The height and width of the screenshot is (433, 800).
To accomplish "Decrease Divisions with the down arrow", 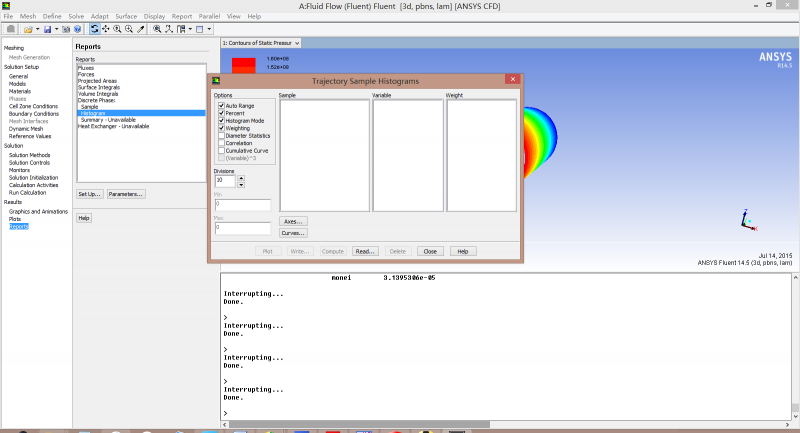I will click(x=241, y=185).
